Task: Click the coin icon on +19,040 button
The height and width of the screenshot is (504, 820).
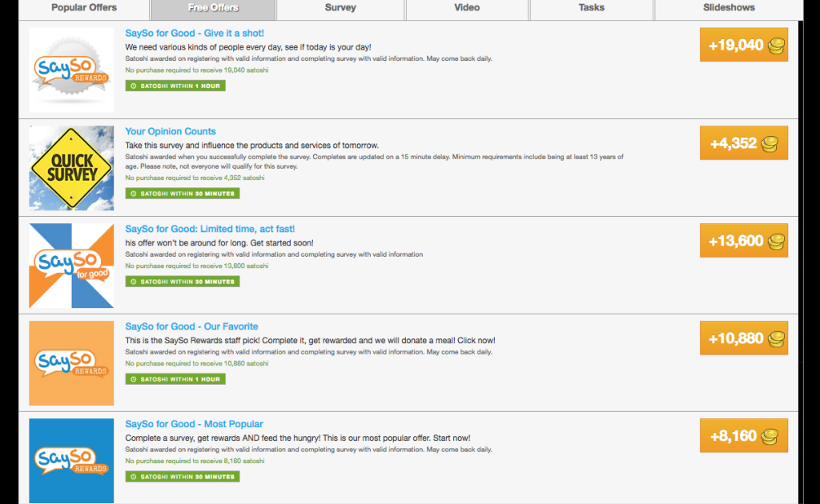Action: point(776,46)
